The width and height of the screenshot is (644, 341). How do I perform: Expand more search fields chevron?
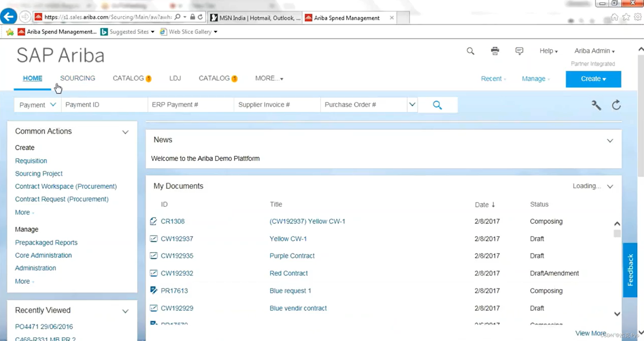(x=412, y=105)
